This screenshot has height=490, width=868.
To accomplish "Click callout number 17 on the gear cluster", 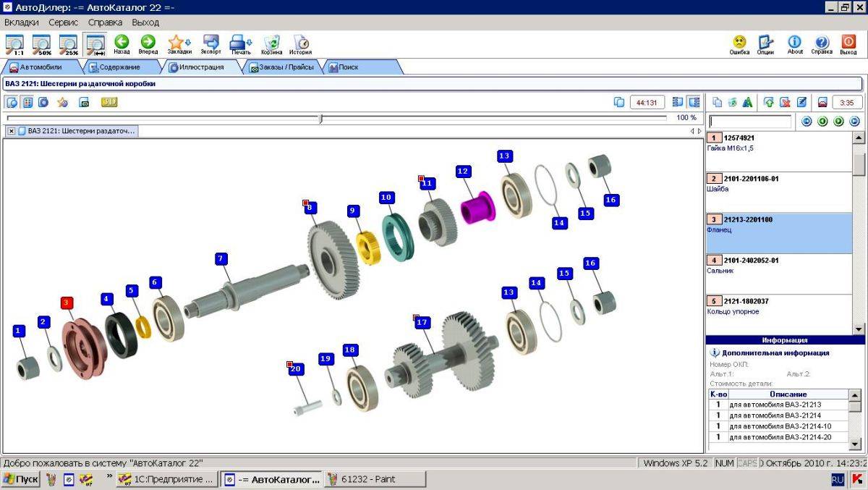I will 423,322.
